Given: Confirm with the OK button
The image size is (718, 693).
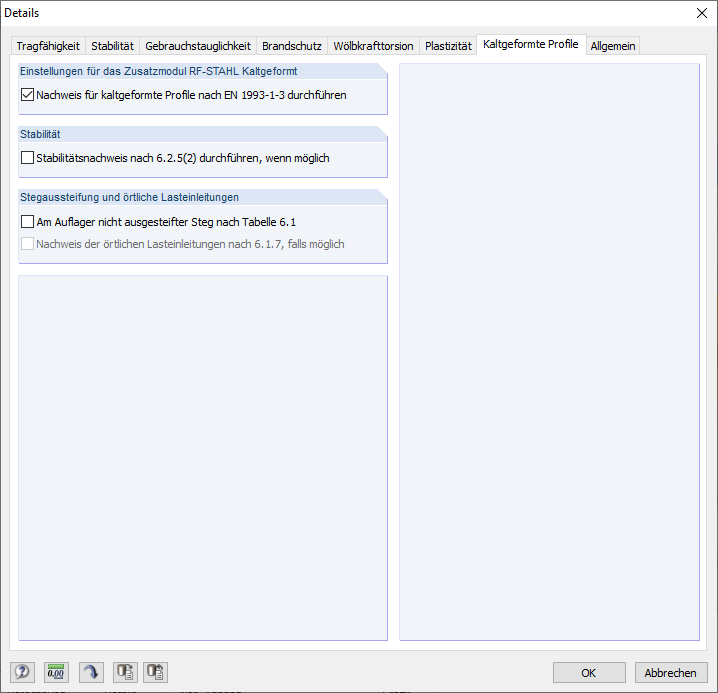Looking at the screenshot, I should pos(589,672).
